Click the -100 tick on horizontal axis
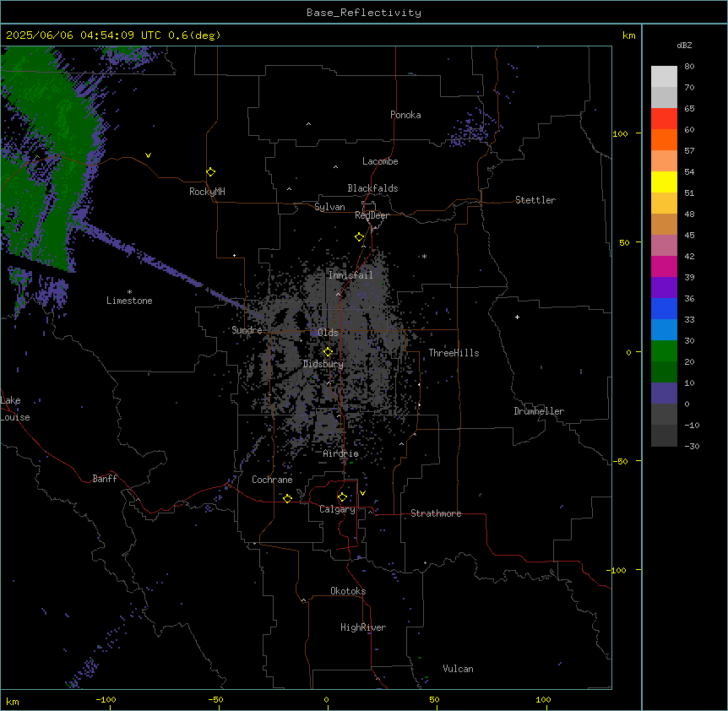The height and width of the screenshot is (711, 728). pos(106,699)
